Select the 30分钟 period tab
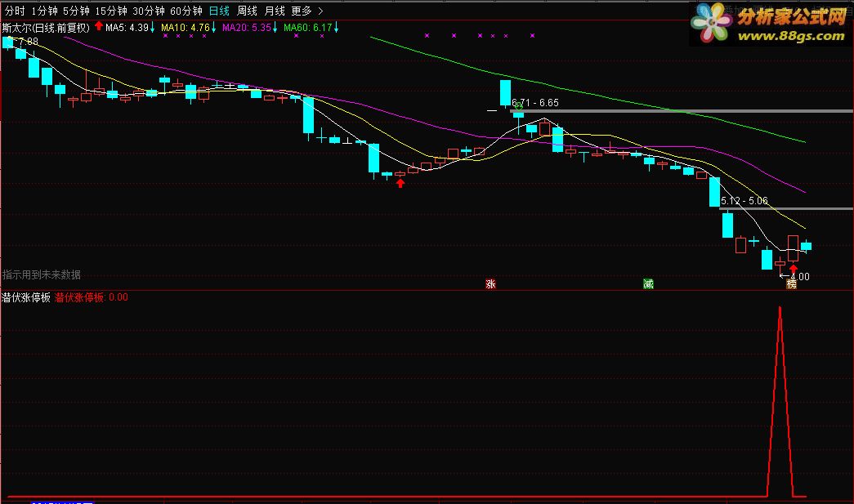 [148, 11]
